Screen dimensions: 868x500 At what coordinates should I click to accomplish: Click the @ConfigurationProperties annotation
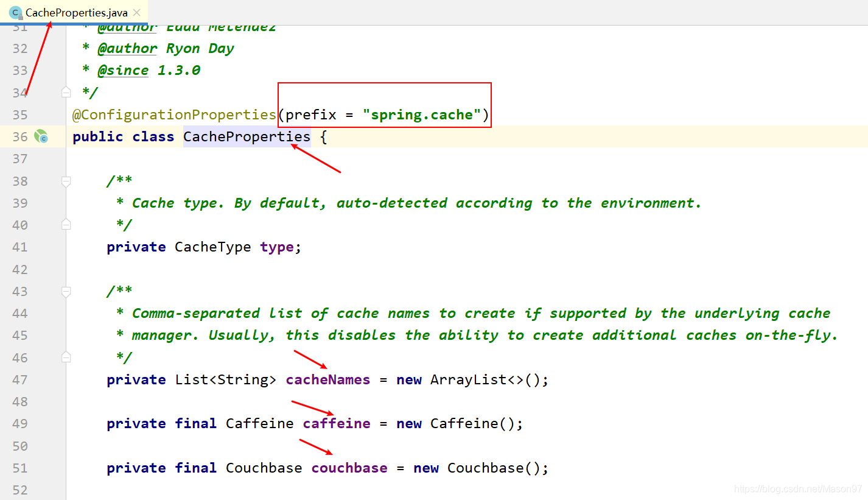tap(174, 114)
